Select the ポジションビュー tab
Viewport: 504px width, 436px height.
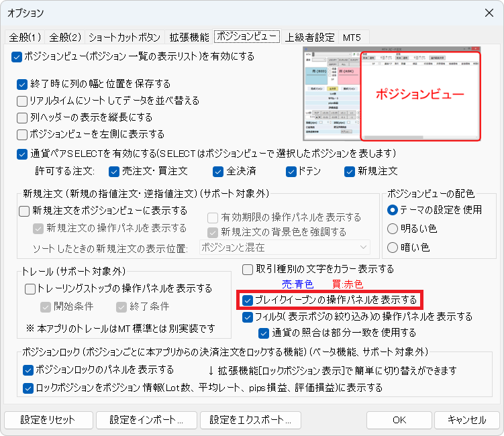coord(247,36)
